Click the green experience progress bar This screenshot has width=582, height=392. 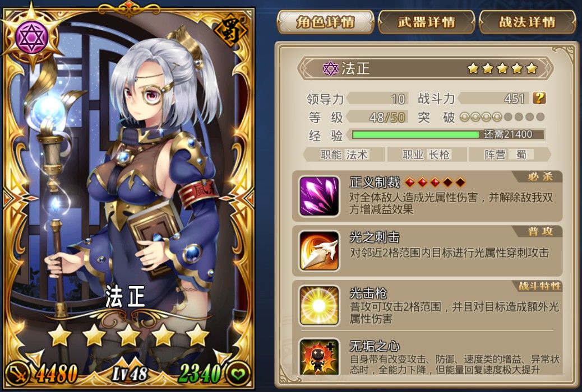448,134
